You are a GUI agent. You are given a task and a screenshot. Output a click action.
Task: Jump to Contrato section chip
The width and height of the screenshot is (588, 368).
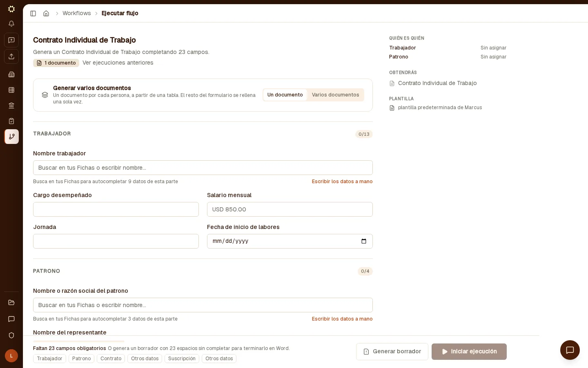(x=111, y=359)
